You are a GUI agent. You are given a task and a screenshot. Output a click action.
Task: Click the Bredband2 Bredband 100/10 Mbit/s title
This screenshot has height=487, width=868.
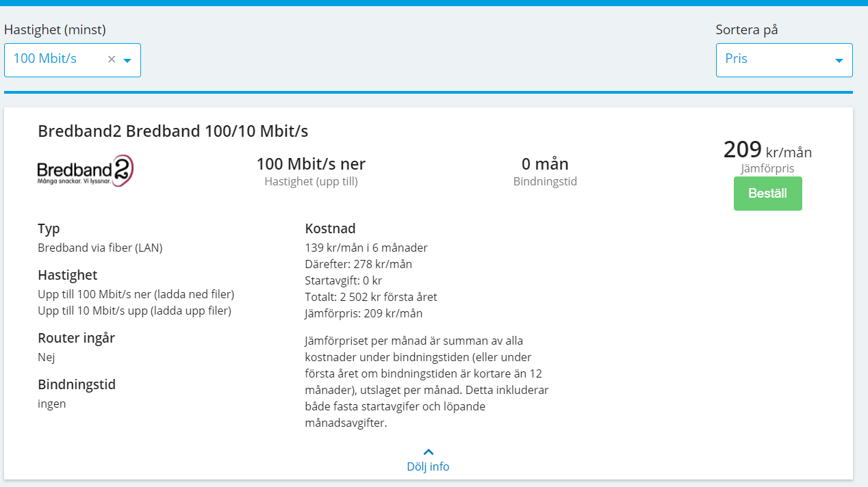173,131
